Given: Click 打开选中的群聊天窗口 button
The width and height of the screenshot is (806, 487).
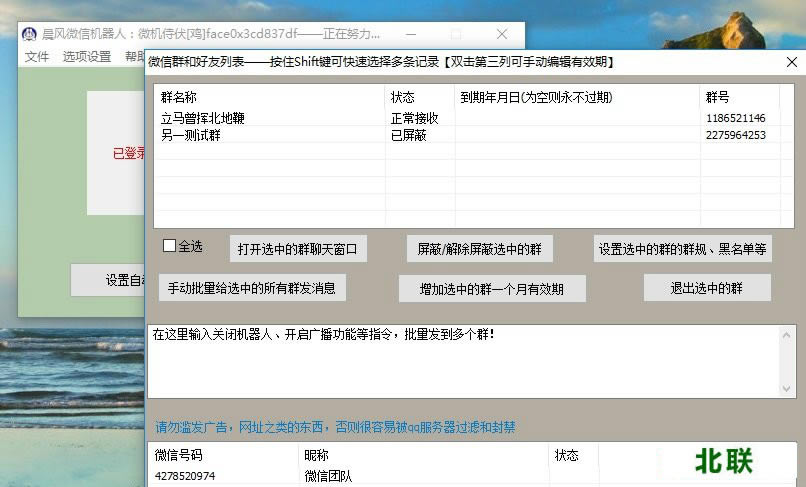Looking at the screenshot, I should (297, 249).
